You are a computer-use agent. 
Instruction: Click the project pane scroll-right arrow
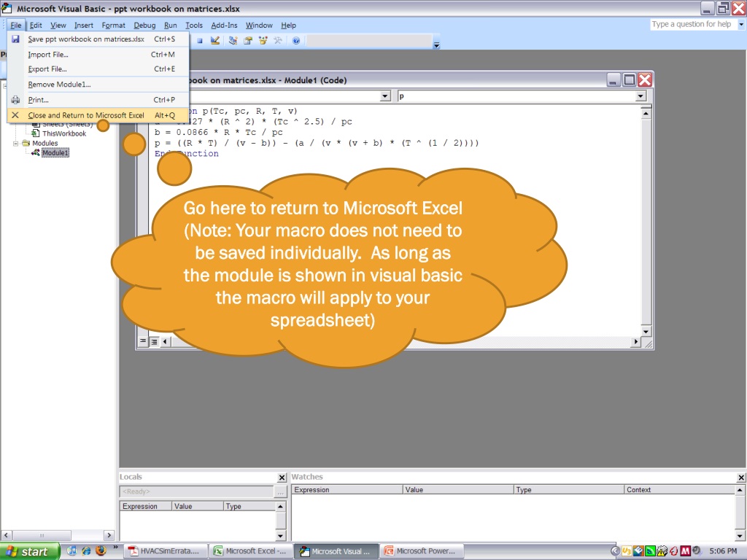click(x=109, y=535)
